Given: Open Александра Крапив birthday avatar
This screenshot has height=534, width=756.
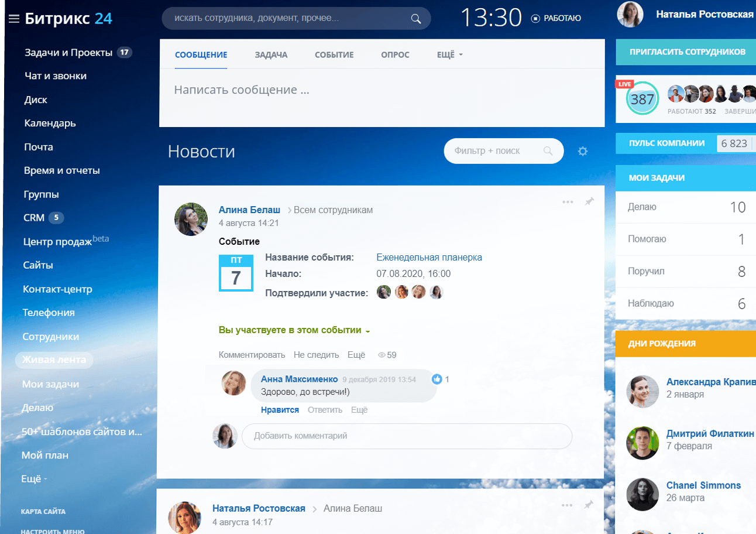Looking at the screenshot, I should pos(643,391).
